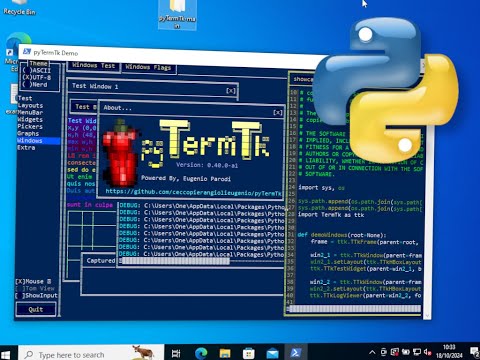480x360 pixels.
Task: Click 'Powered By, Eugenio Parodi' text
Action: [186, 178]
